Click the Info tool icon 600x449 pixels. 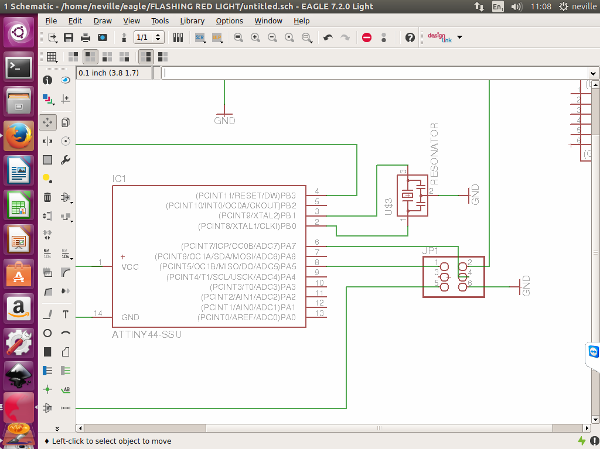coord(47,80)
